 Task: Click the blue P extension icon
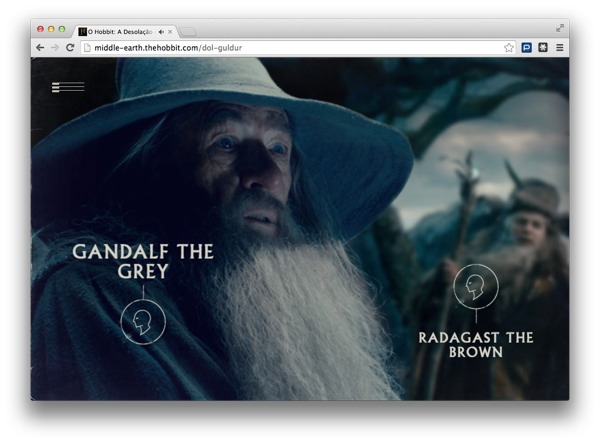tap(527, 47)
